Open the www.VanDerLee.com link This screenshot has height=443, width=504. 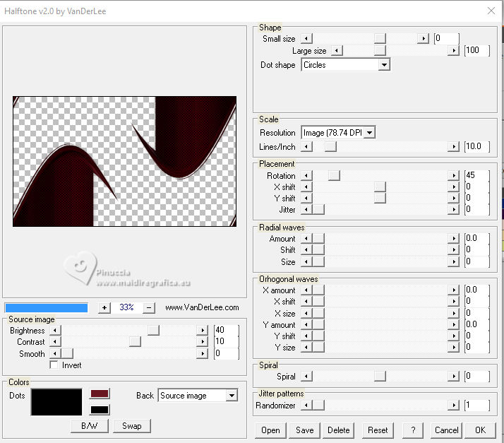click(202, 307)
